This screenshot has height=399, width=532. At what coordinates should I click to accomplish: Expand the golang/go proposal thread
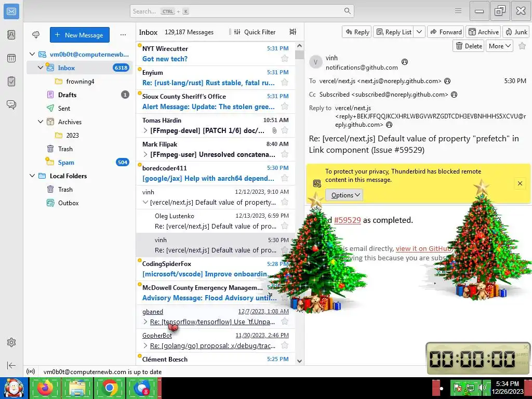[x=145, y=345]
